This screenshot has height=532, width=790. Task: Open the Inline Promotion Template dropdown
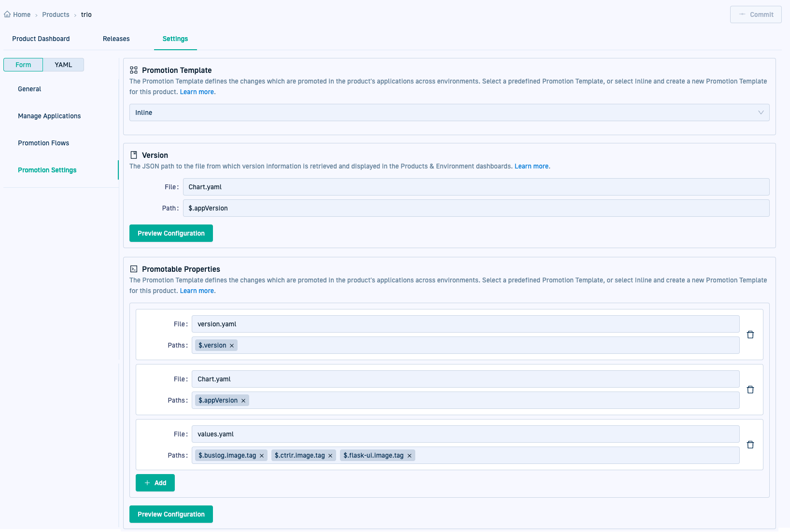449,112
